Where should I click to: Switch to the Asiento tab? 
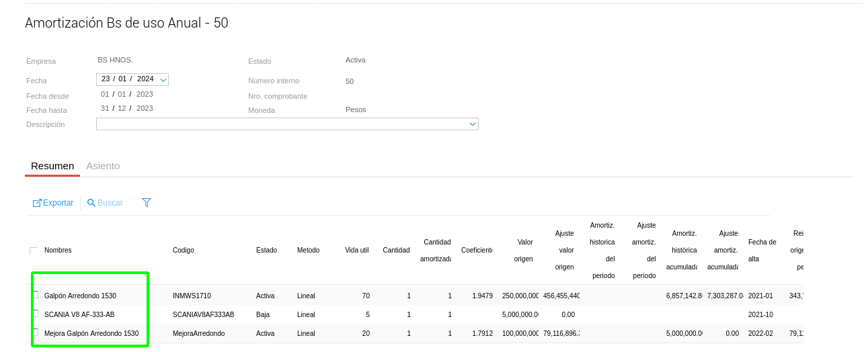tap(103, 166)
